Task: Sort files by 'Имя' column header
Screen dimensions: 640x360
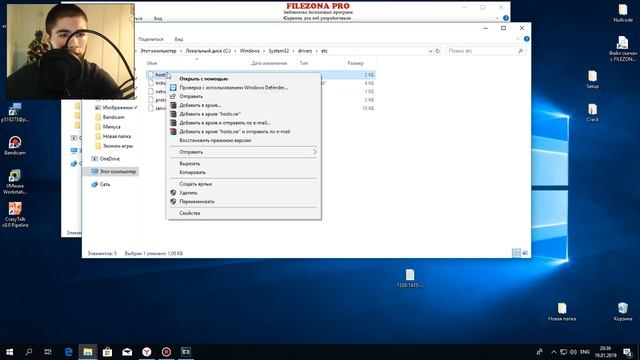Action: click(x=152, y=63)
